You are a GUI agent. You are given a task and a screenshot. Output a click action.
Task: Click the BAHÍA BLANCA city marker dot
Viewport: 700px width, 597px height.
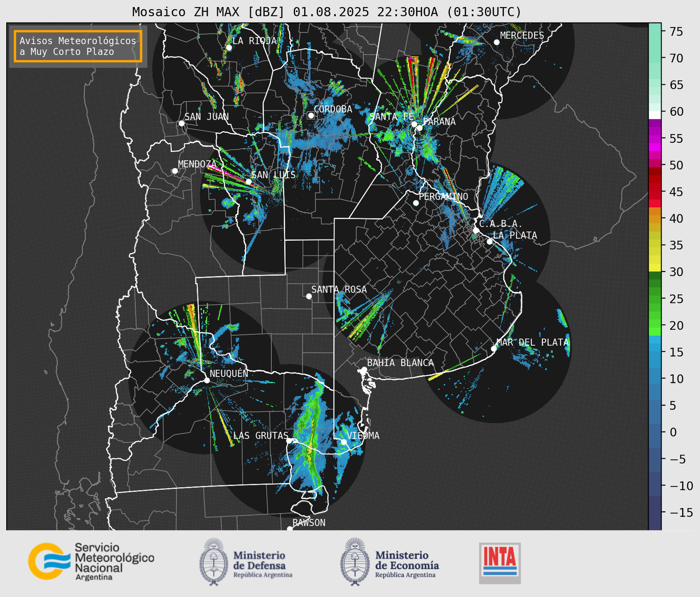pos(364,369)
